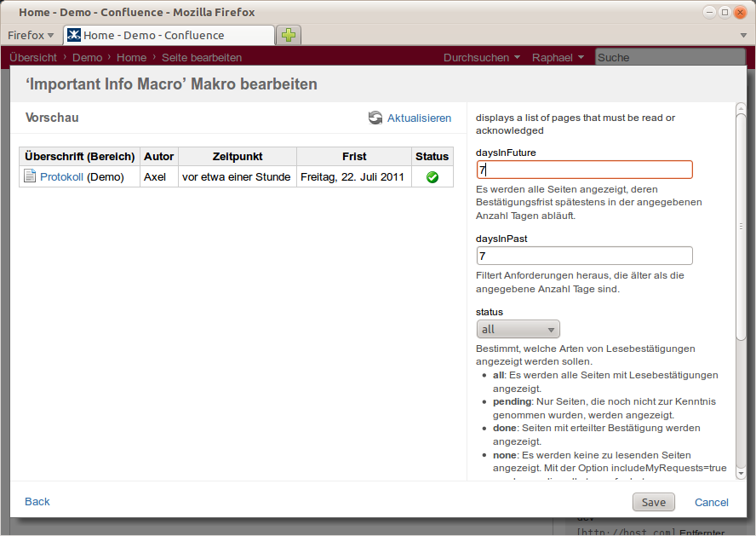Open the tab list arrow in tab bar
The width and height of the screenshot is (756, 536).
pyautogui.click(x=743, y=35)
